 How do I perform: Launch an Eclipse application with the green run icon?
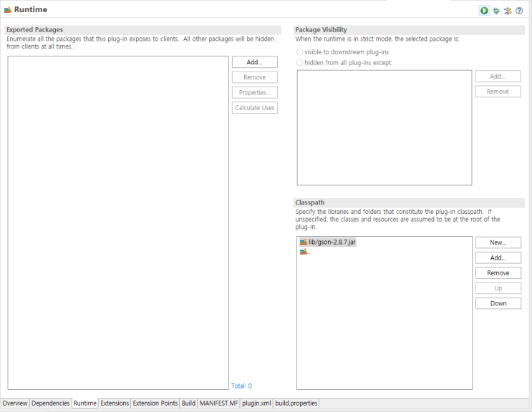(x=484, y=11)
